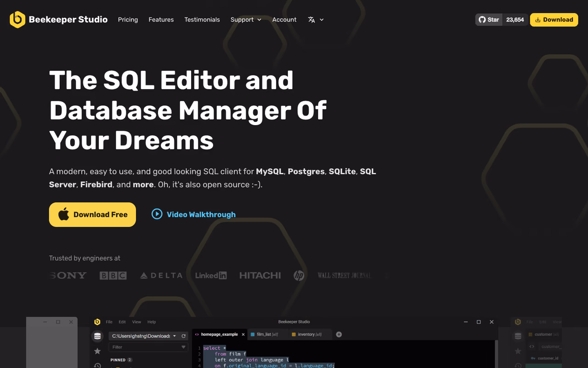
Task: Click the customer tab in right screenshot
Action: pyautogui.click(x=543, y=334)
